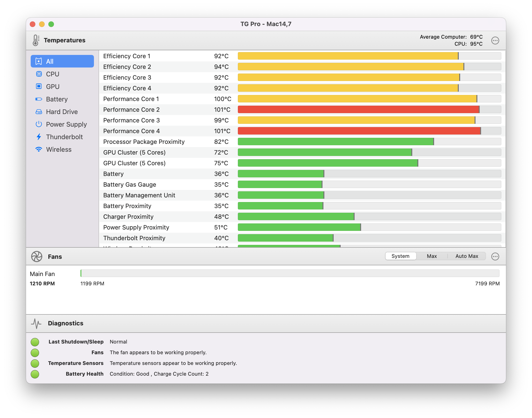Select the Efficiency Core 3 row
The width and height of the screenshot is (532, 418).
coord(302,77)
